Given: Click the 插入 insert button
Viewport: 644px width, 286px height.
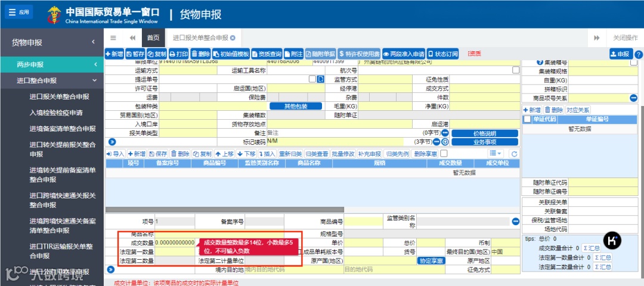Looking at the screenshot, I should (267, 154).
